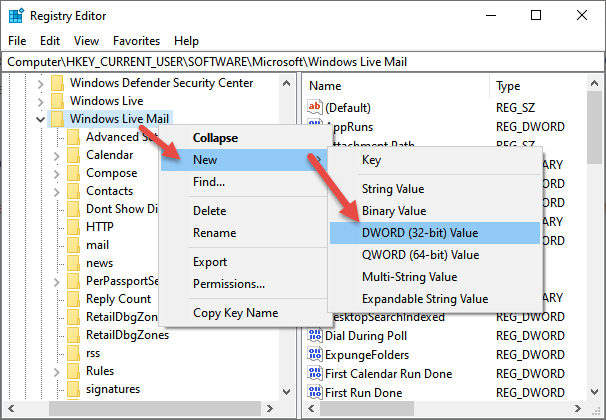Choose Export in the context menu

[x=245, y=262]
